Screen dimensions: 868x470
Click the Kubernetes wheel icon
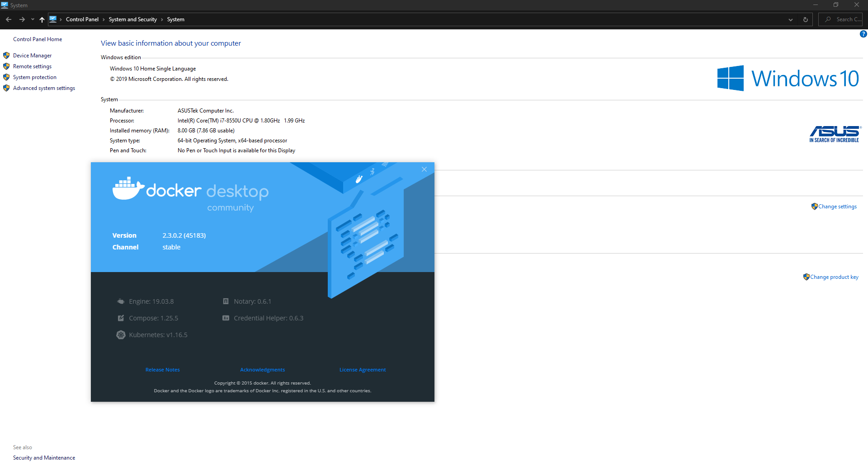pyautogui.click(x=121, y=335)
